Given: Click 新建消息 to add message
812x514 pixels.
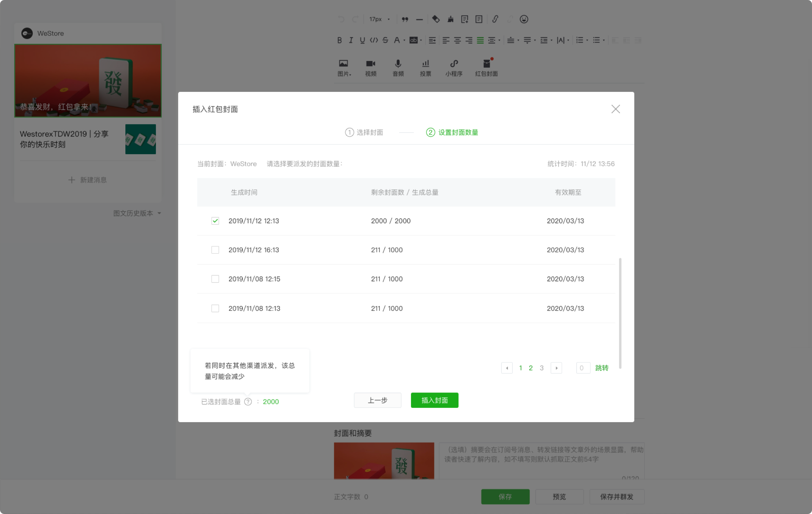Looking at the screenshot, I should click(88, 180).
